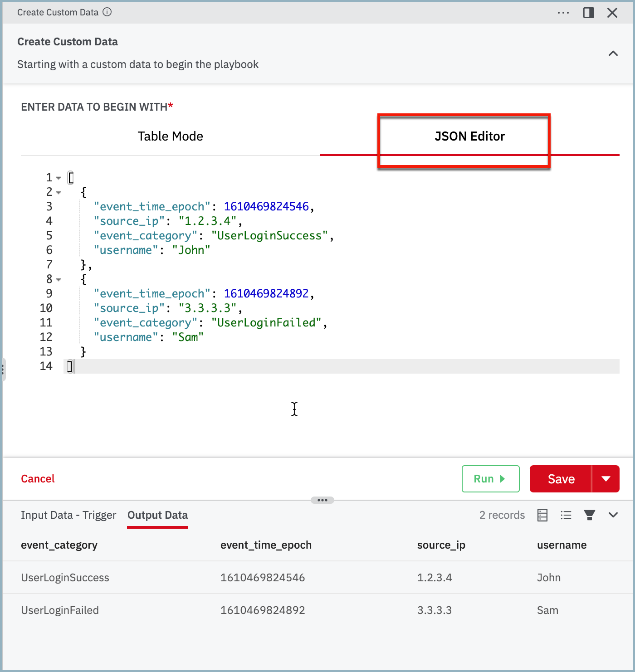Select the UserLoginSuccess cell
The width and height of the screenshot is (635, 672).
[65, 578]
